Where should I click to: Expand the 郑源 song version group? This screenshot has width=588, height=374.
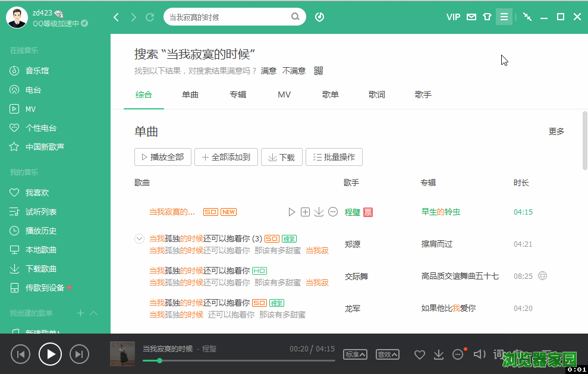pyautogui.click(x=140, y=238)
